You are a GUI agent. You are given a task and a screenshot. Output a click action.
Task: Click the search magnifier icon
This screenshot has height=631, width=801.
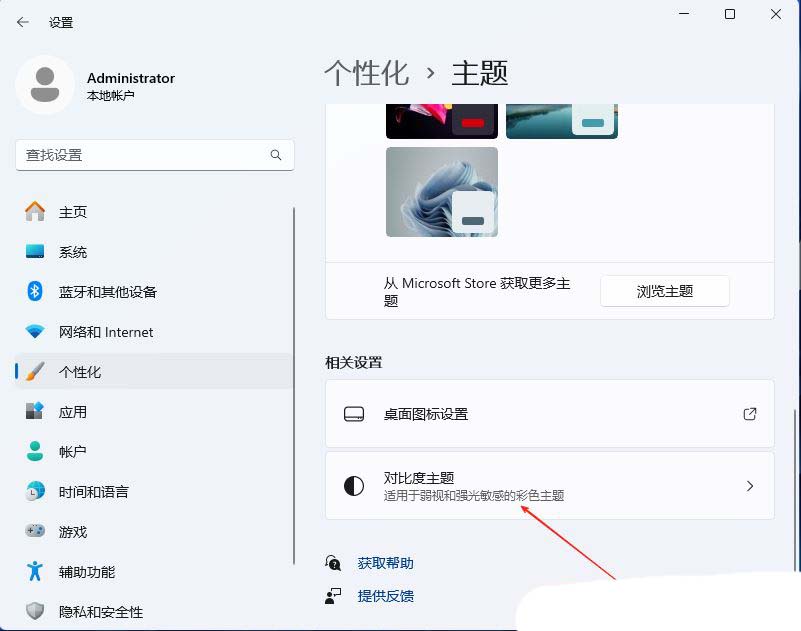click(x=276, y=155)
